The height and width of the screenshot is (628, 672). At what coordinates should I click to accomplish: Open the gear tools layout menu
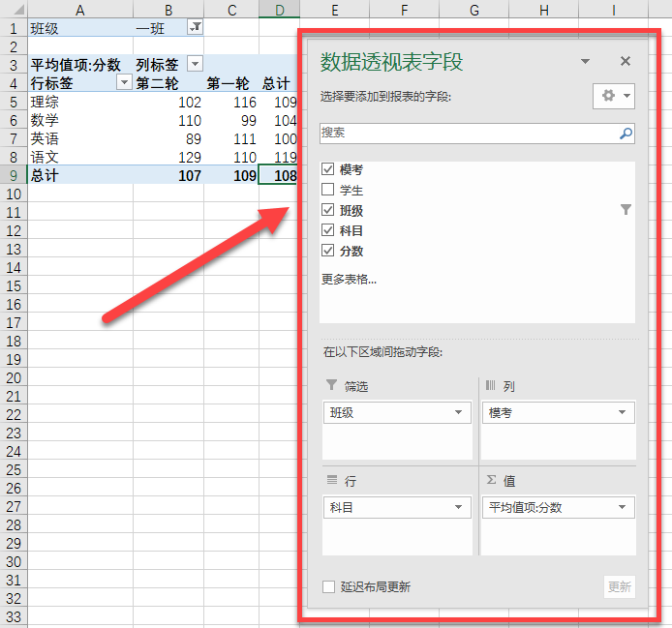click(614, 96)
